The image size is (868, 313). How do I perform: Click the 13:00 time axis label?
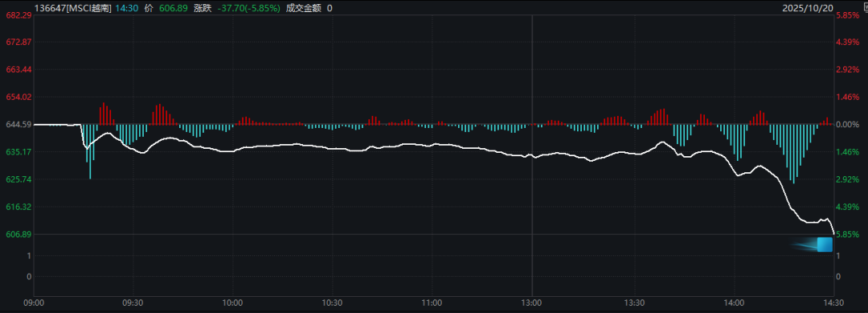pyautogui.click(x=532, y=303)
